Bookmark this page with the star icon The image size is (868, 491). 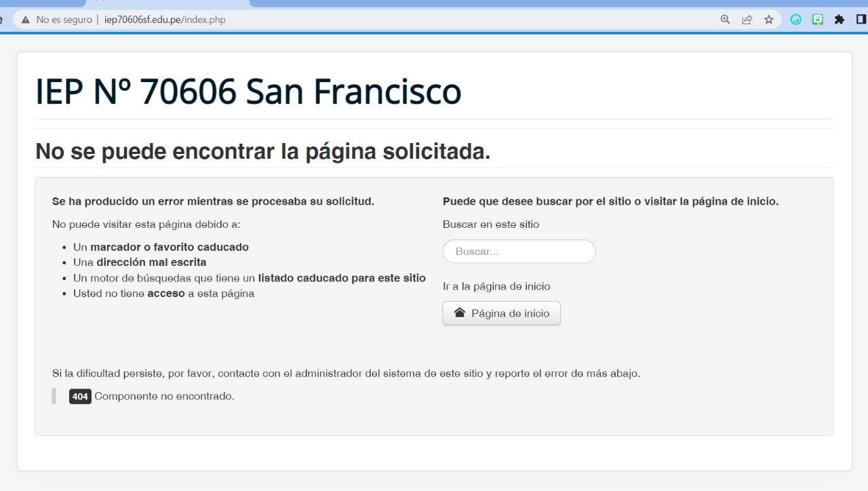[768, 20]
